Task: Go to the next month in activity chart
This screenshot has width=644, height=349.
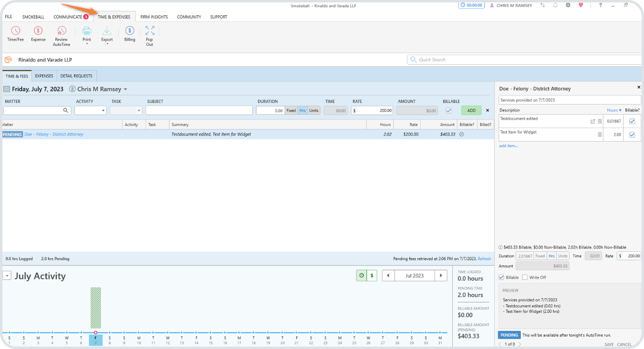Action: click(x=441, y=275)
